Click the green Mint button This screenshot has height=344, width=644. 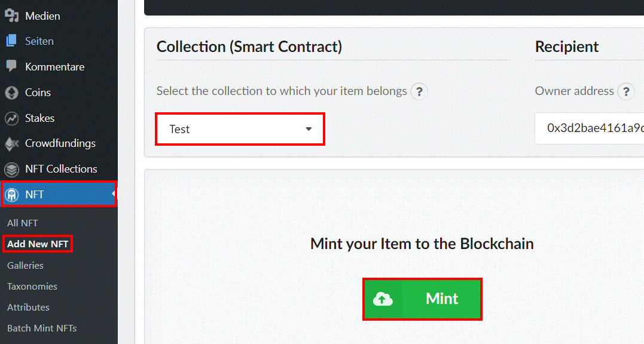pos(422,299)
